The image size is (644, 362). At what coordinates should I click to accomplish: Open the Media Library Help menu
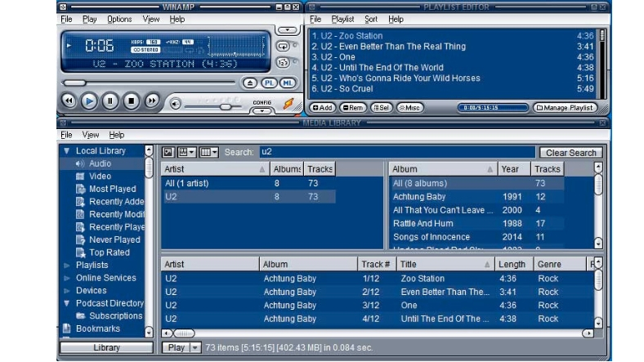(x=117, y=135)
